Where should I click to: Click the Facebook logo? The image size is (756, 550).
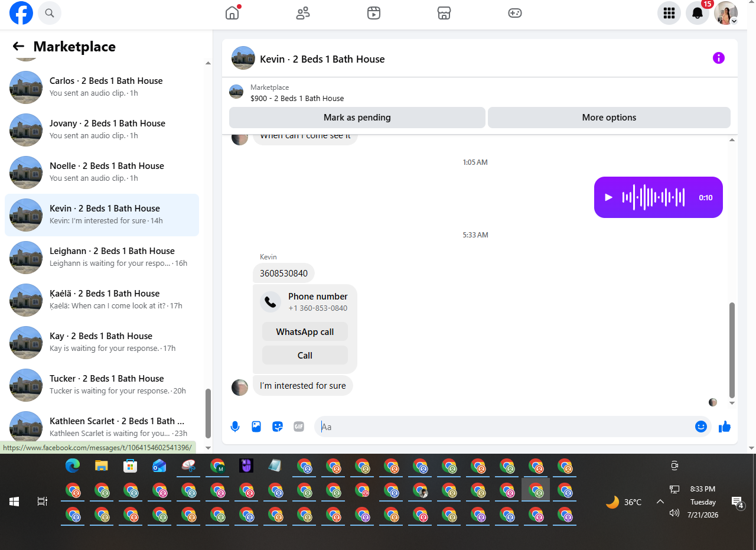coord(21,13)
